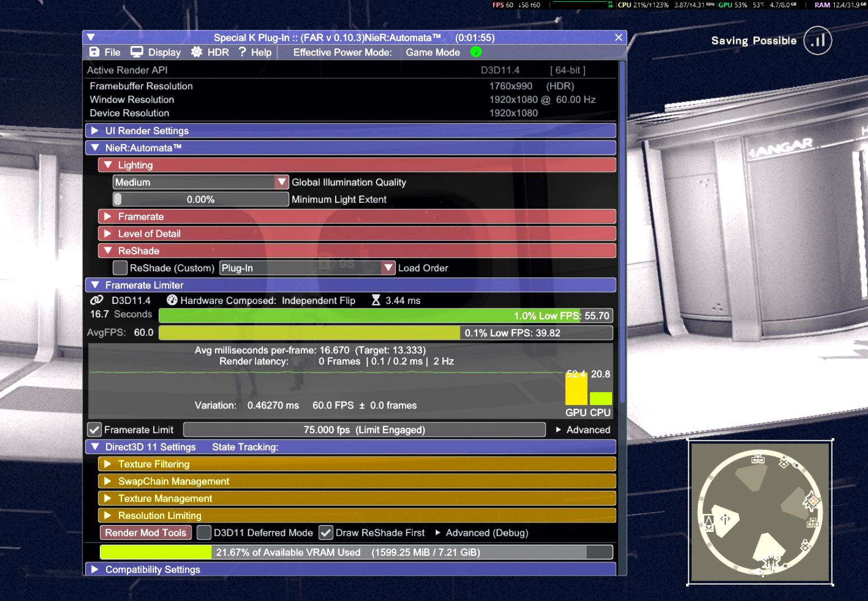Screen dimensions: 868x601
Task: Click the Device Resolution label
Action: pyautogui.click(x=129, y=113)
